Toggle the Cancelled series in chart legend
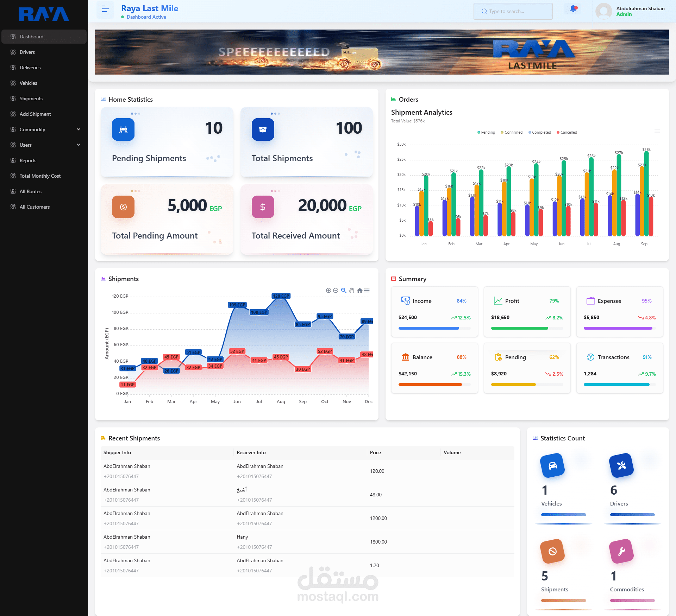 [568, 133]
